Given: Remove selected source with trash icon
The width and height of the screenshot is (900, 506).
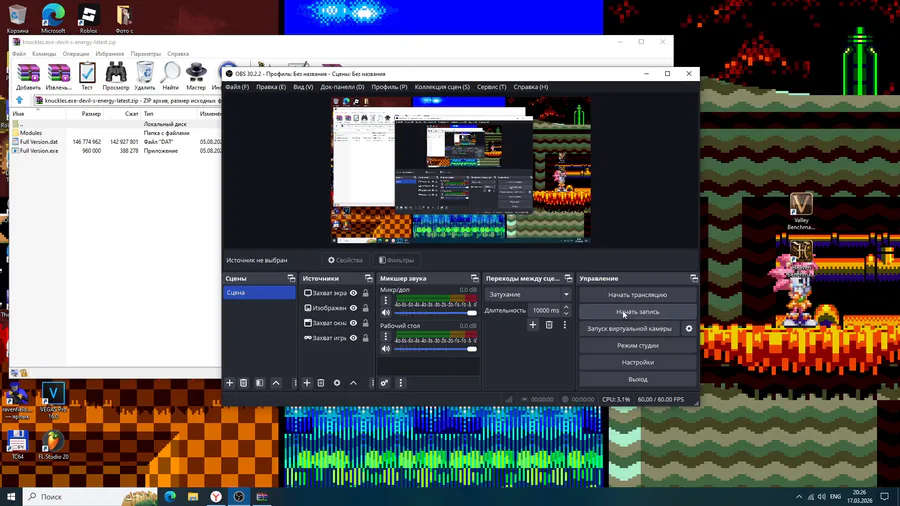Looking at the screenshot, I should click(x=321, y=383).
